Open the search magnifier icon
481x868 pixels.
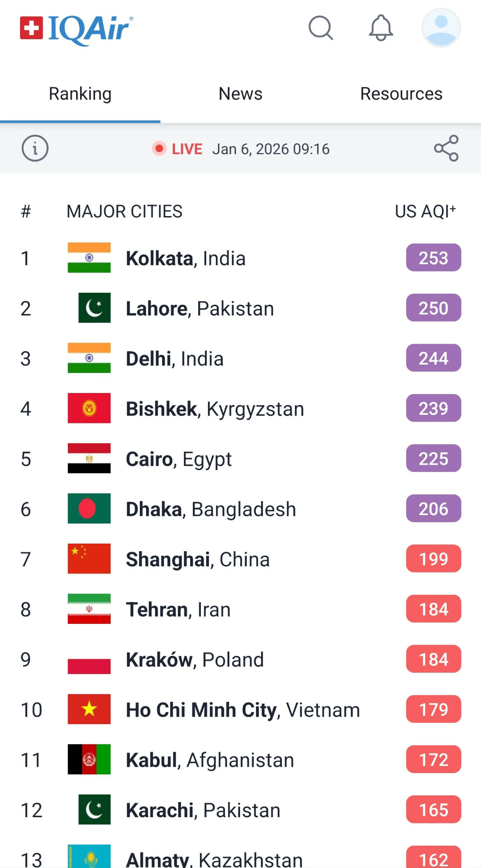click(321, 28)
